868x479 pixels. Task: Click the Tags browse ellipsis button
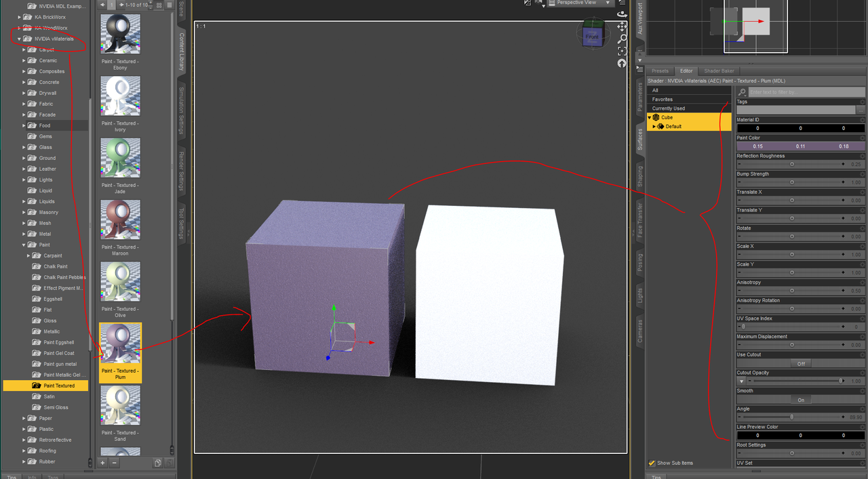tap(861, 110)
